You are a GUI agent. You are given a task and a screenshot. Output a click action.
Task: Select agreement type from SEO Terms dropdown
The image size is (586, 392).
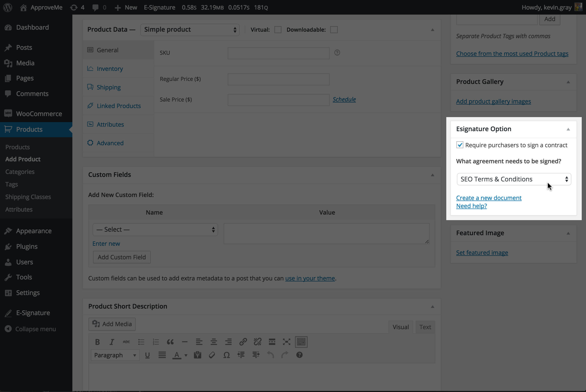point(514,179)
